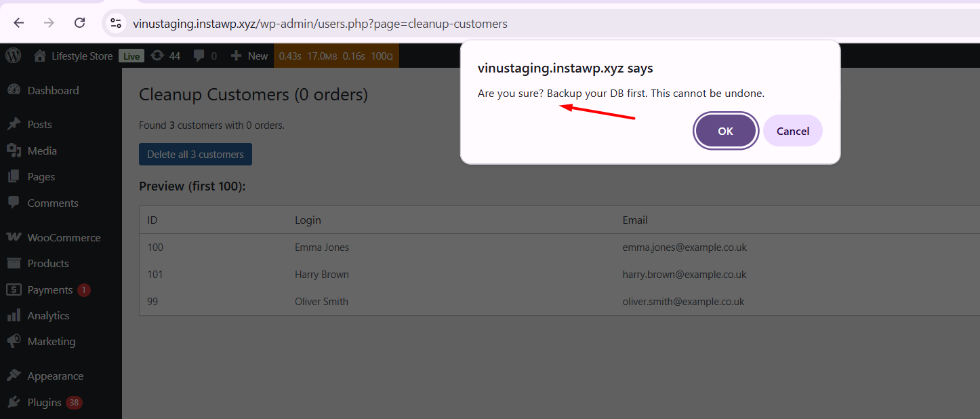The width and height of the screenshot is (980, 419).
Task: Open Dashboard in the sidebar
Action: click(53, 90)
